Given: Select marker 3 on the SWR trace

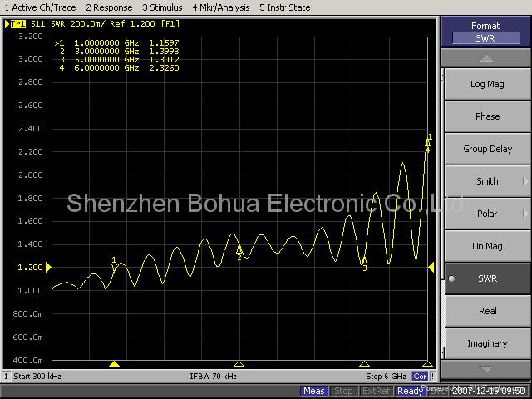Looking at the screenshot, I should [364, 264].
